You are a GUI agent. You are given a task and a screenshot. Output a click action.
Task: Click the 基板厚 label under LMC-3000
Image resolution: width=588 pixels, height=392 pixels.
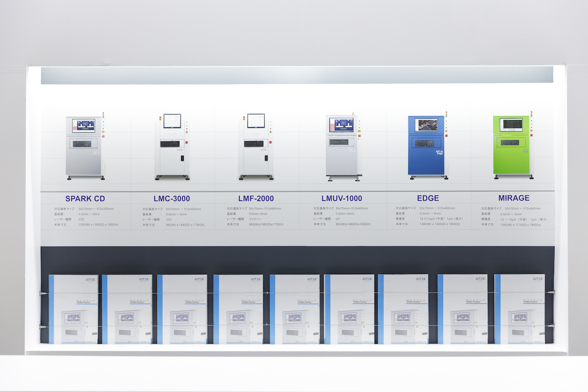[148, 214]
